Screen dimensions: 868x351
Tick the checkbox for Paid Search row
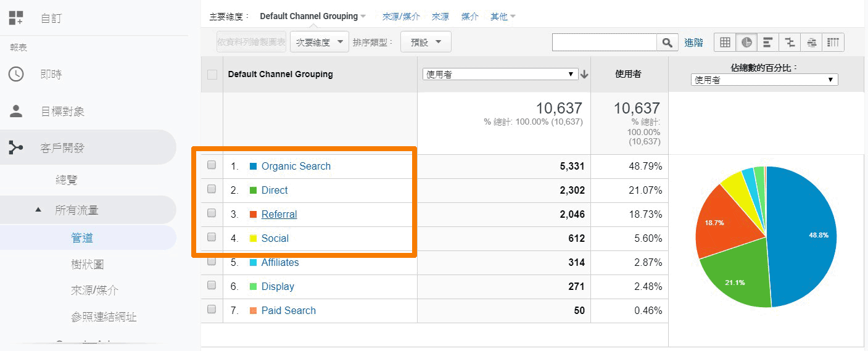pos(212,310)
